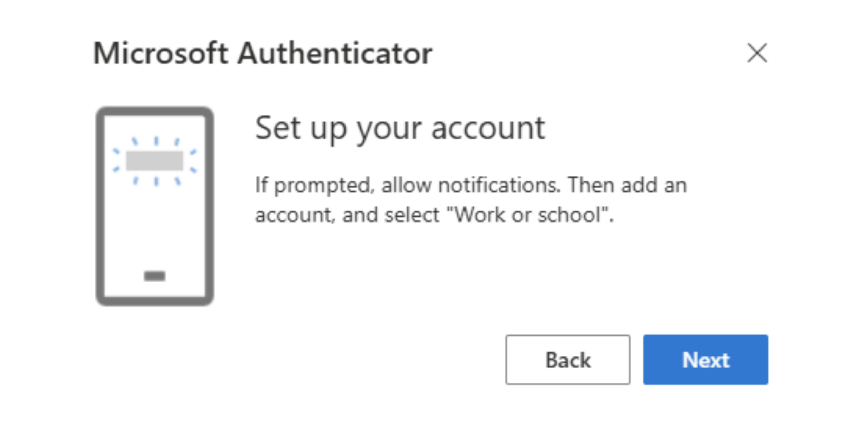Click "account, and select" in the instructions

(x=347, y=215)
